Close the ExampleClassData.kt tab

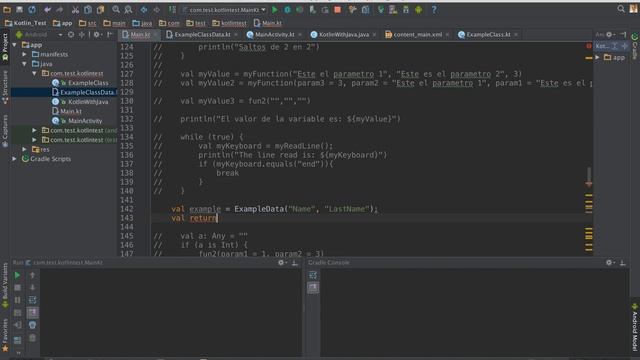(236, 35)
